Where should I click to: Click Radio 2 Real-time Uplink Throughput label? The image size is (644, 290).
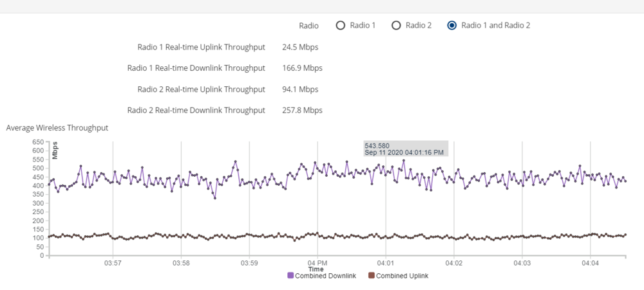tap(201, 89)
